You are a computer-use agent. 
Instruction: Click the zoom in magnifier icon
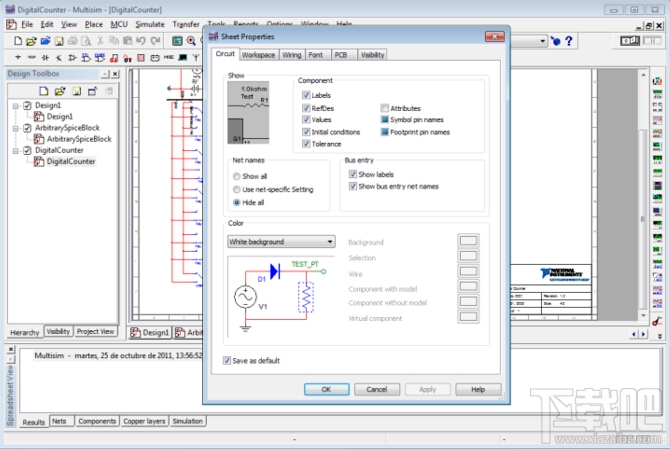(x=191, y=41)
